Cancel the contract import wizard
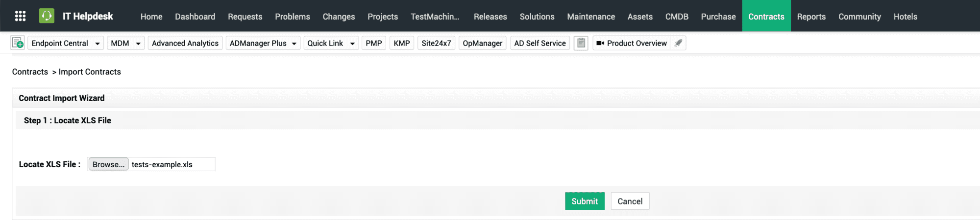Viewport: 980px width, 221px height. 630,201
